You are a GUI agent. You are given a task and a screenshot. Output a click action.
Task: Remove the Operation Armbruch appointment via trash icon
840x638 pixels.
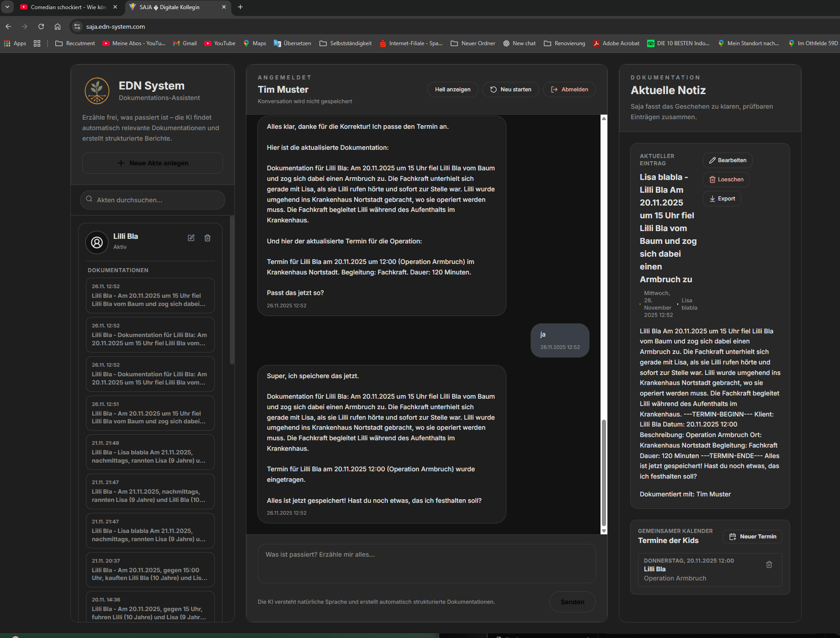click(x=769, y=564)
